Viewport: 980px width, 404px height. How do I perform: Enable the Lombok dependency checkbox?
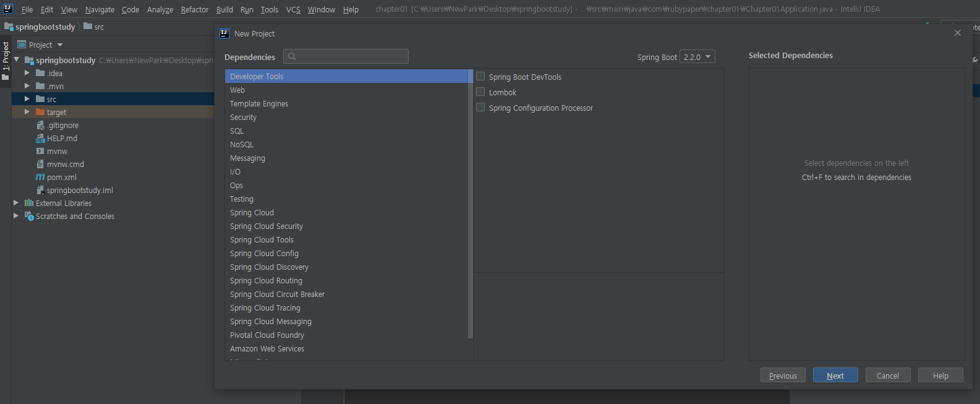click(480, 92)
